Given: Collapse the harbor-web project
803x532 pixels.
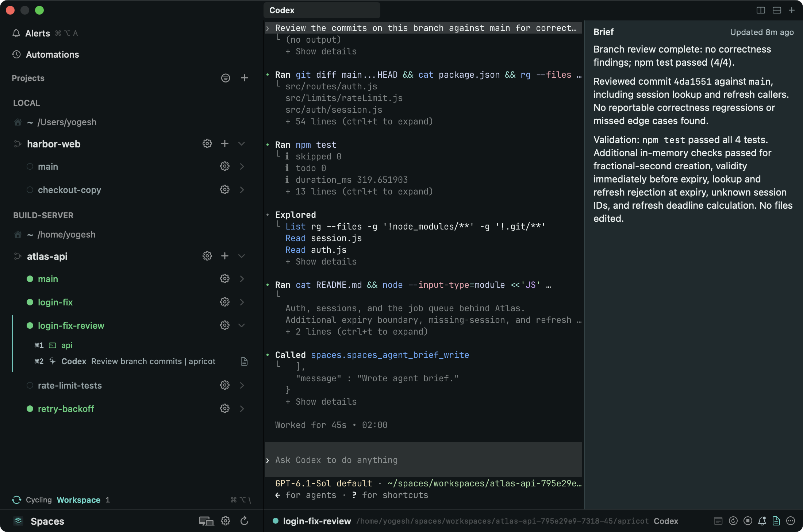Looking at the screenshot, I should point(242,144).
